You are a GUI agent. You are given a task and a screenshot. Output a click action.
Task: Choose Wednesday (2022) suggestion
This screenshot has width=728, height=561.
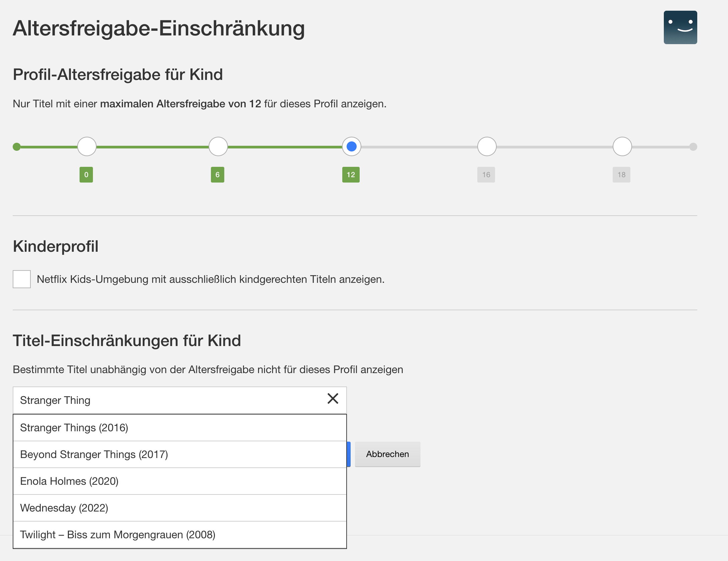[180, 508]
